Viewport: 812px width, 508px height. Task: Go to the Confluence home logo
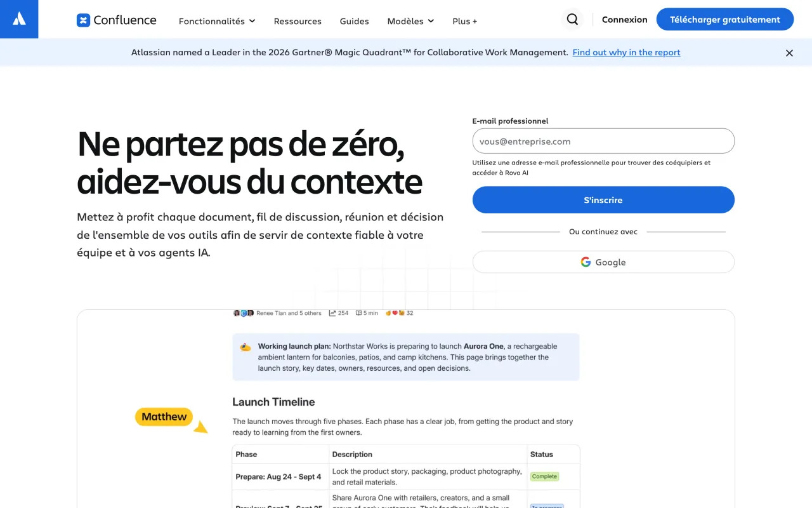(116, 20)
